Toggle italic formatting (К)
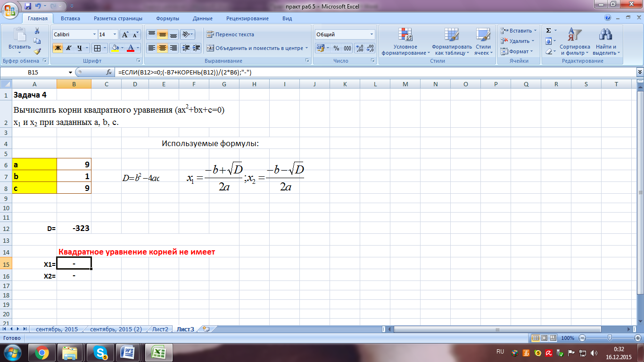The image size is (644, 362). [x=69, y=48]
